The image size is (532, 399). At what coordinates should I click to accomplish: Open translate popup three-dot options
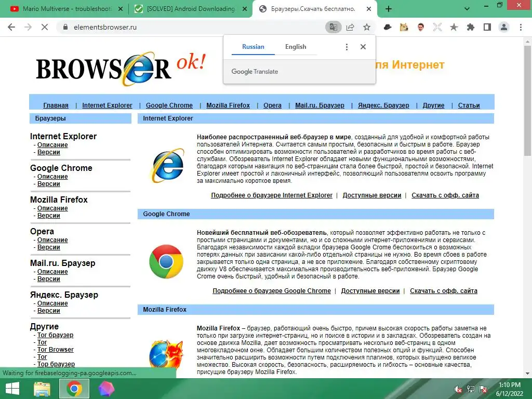tap(347, 47)
